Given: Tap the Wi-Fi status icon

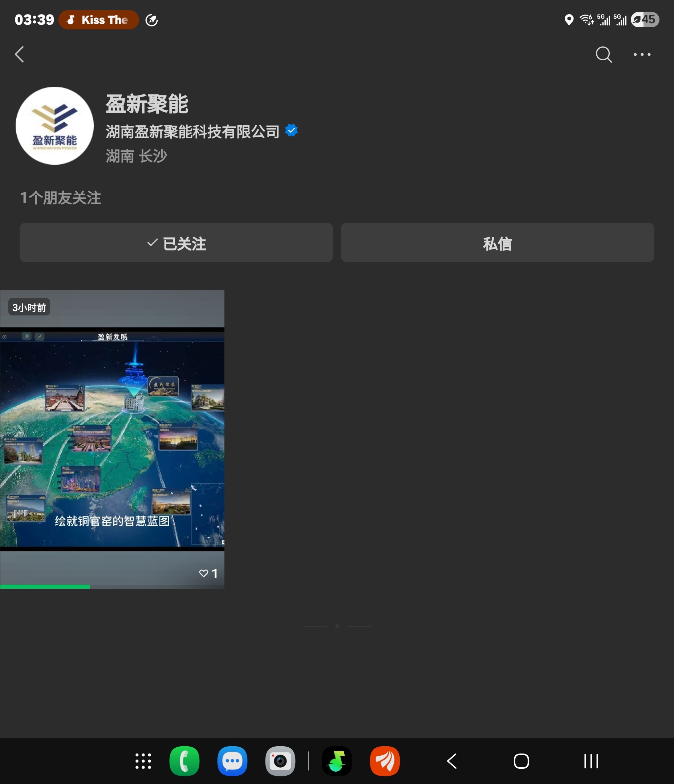Looking at the screenshot, I should 586,20.
